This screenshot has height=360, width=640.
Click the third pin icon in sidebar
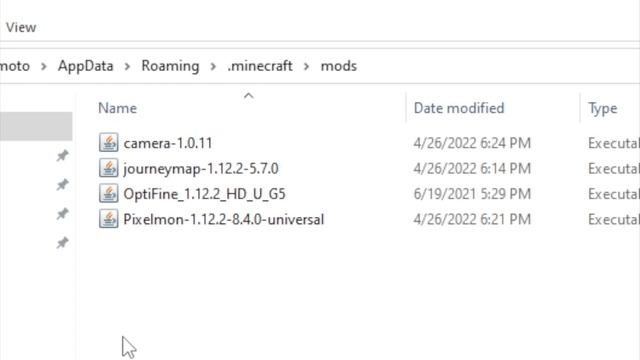coord(62,213)
